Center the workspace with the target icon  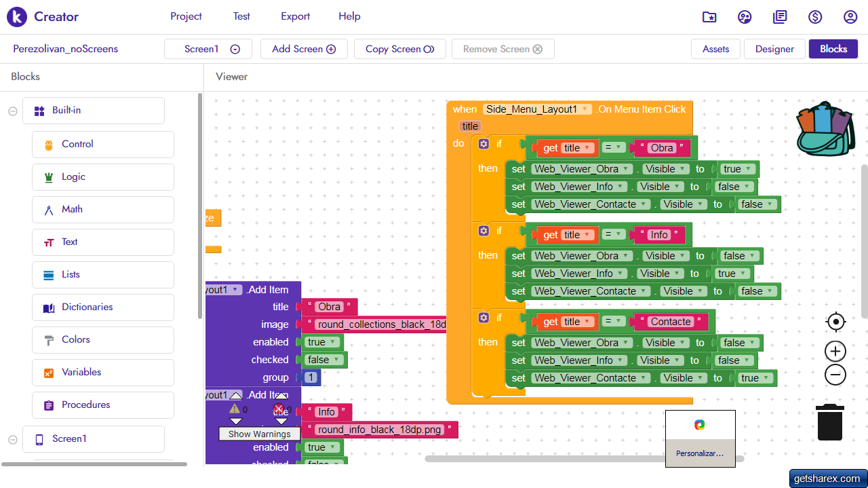835,322
